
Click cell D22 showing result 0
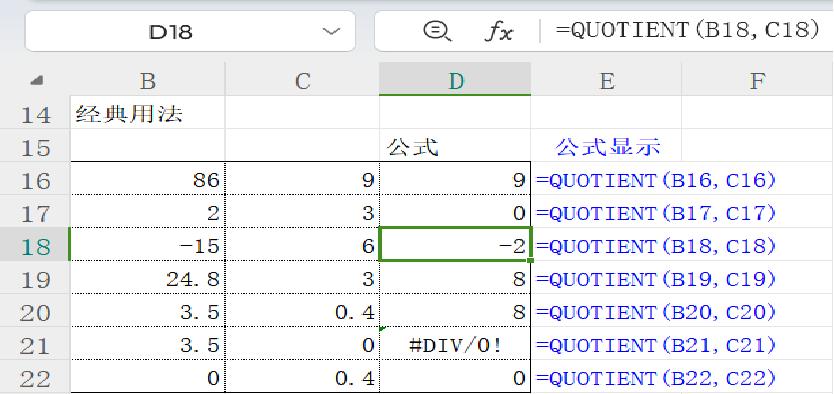coord(455,376)
